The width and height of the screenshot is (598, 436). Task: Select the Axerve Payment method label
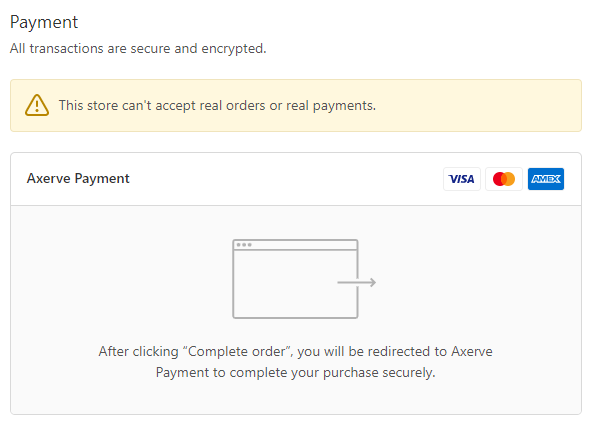(x=78, y=179)
